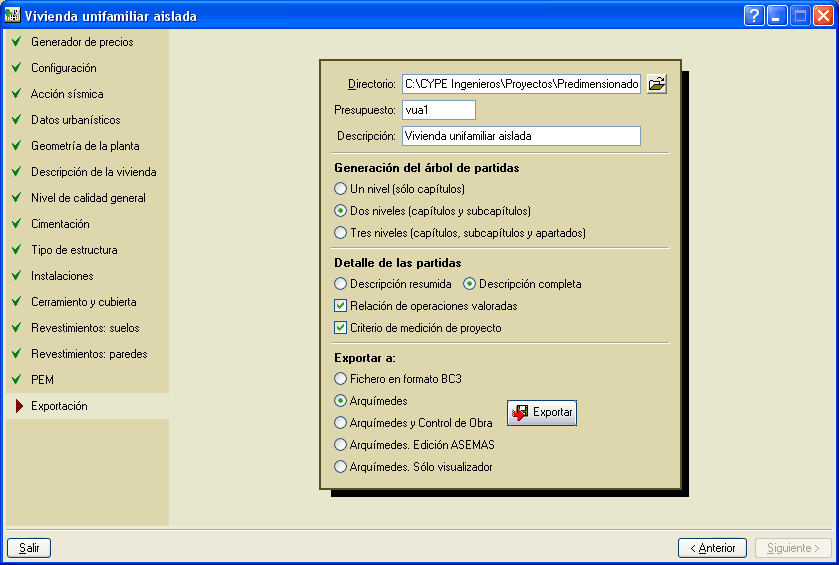The image size is (839, 565).
Task: Select Fichero en formato BC3 export
Action: tap(398, 379)
